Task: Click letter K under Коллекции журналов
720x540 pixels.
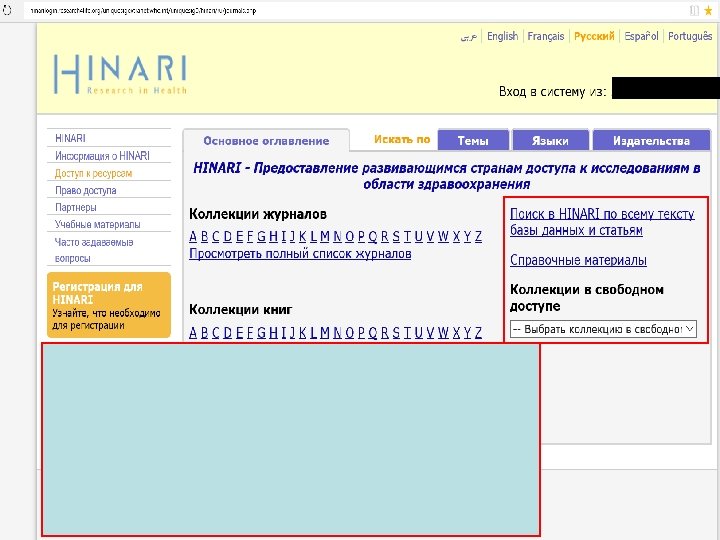Action: tap(303, 236)
